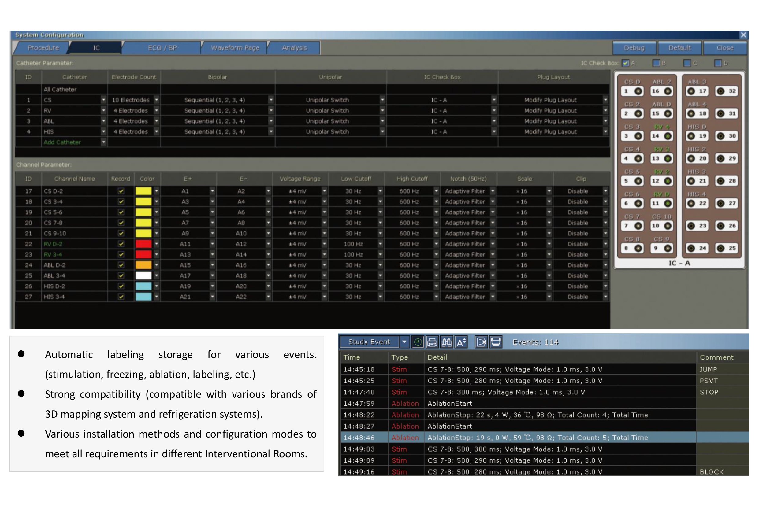Click the yellow color swatch for CS 3-4

tap(143, 202)
